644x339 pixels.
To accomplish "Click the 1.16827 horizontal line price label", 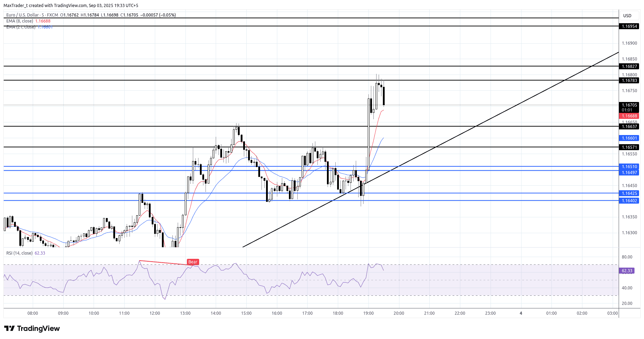I will [x=629, y=66].
